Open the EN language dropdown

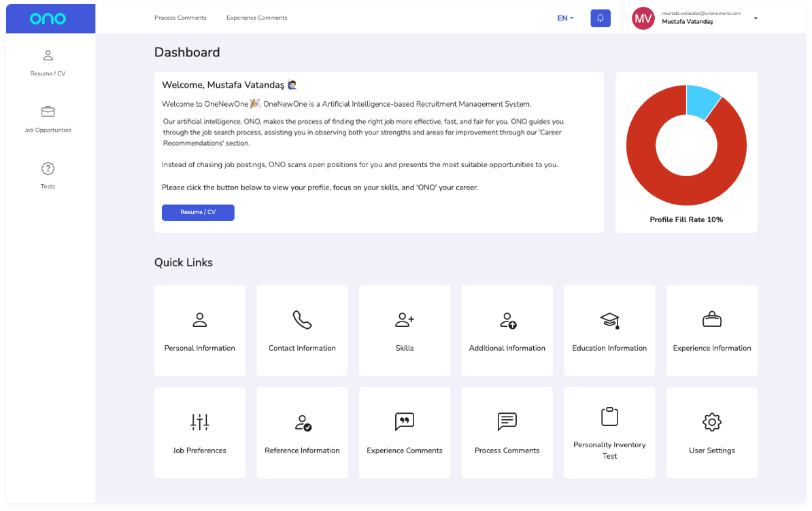tap(565, 18)
